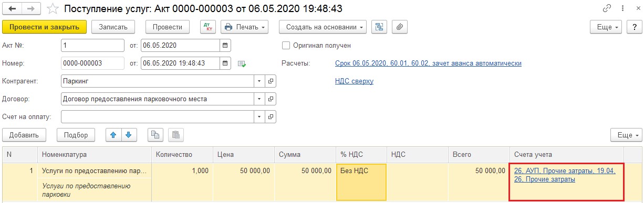This screenshot has height=203, width=644.
Task: Show Дт/Кт postings for this document
Action: click(208, 27)
